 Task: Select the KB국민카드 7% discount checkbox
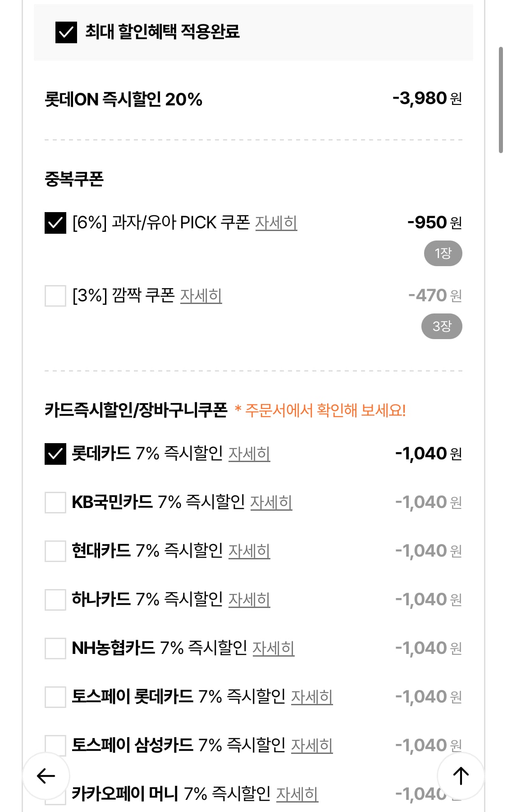pos(55,501)
